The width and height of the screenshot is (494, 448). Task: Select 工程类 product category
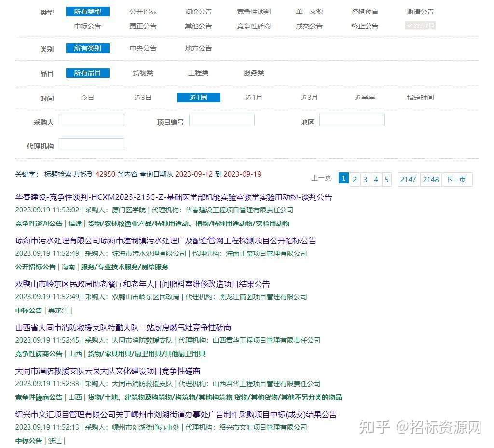click(x=198, y=73)
